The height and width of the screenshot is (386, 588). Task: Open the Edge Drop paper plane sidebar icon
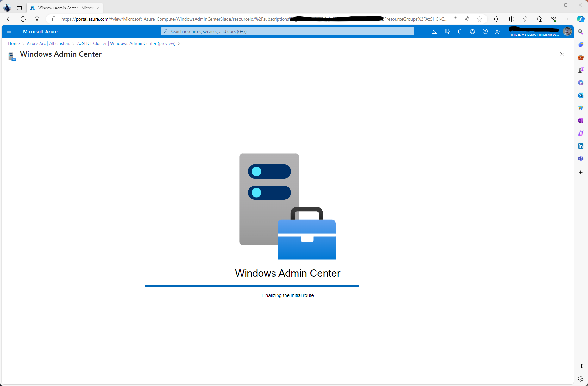pyautogui.click(x=580, y=108)
